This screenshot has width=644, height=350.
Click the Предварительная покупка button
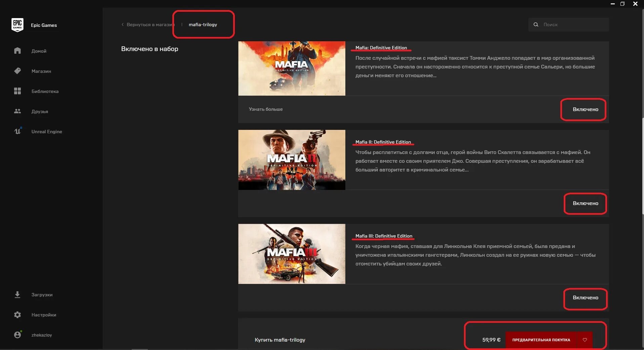[541, 340]
